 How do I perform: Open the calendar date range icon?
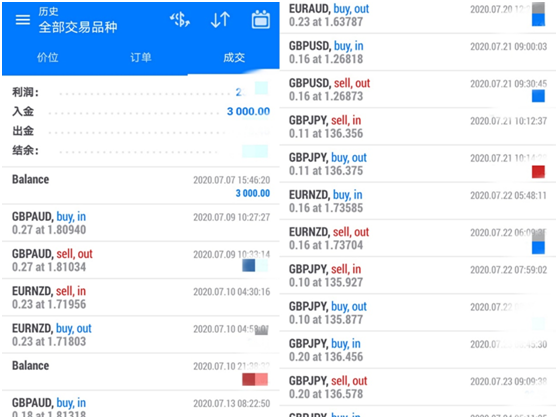click(x=261, y=20)
